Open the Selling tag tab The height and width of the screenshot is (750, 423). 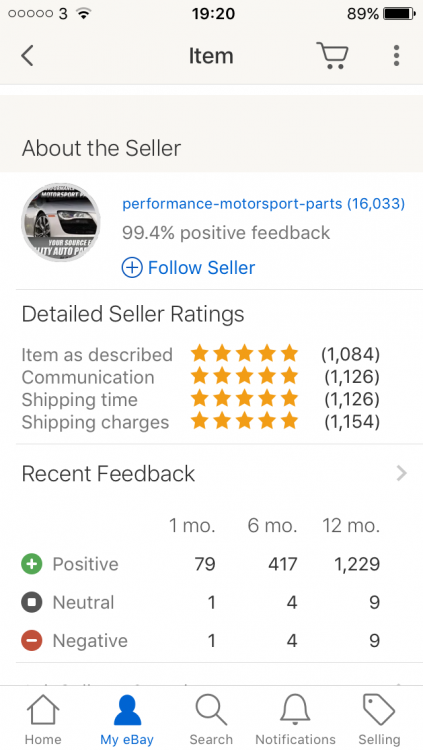coord(379,719)
